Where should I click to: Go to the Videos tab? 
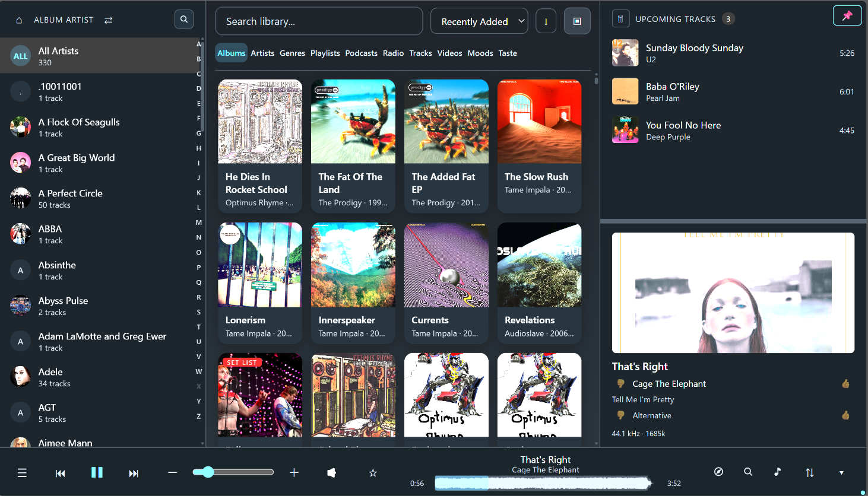coord(450,53)
